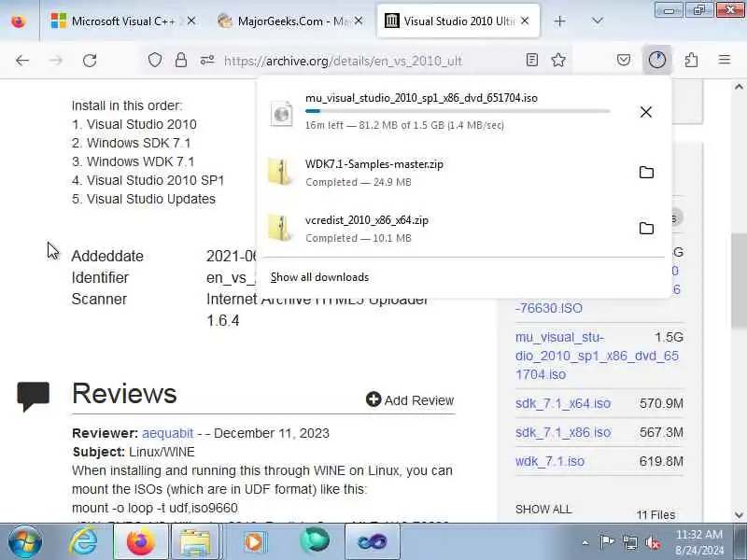Show WDK7.1-Samples-master.zip in folder

646,173
